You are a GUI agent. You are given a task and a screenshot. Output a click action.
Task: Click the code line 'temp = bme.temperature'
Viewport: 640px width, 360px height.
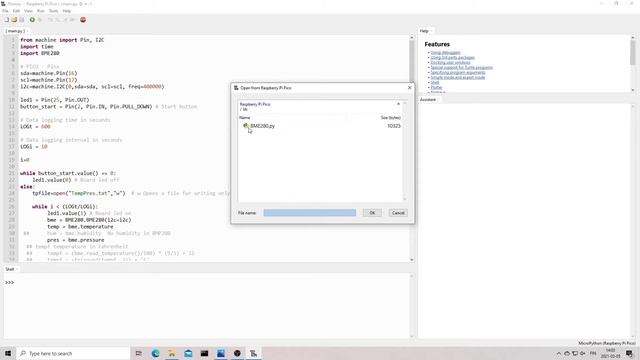tap(80, 227)
